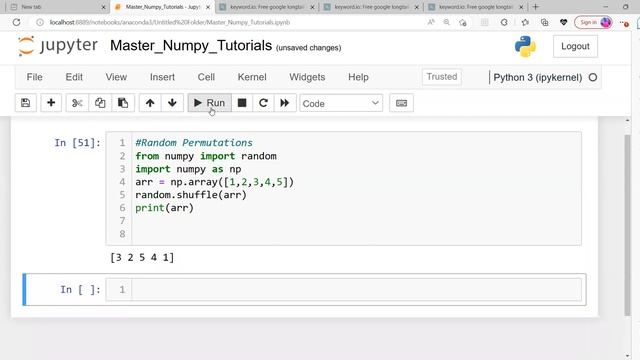Click browser read aloud icon
640x360 pixels.
[431, 22]
